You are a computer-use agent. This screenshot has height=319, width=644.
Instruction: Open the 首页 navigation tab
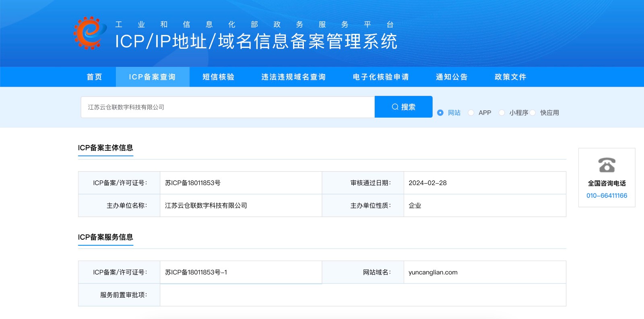pos(95,77)
